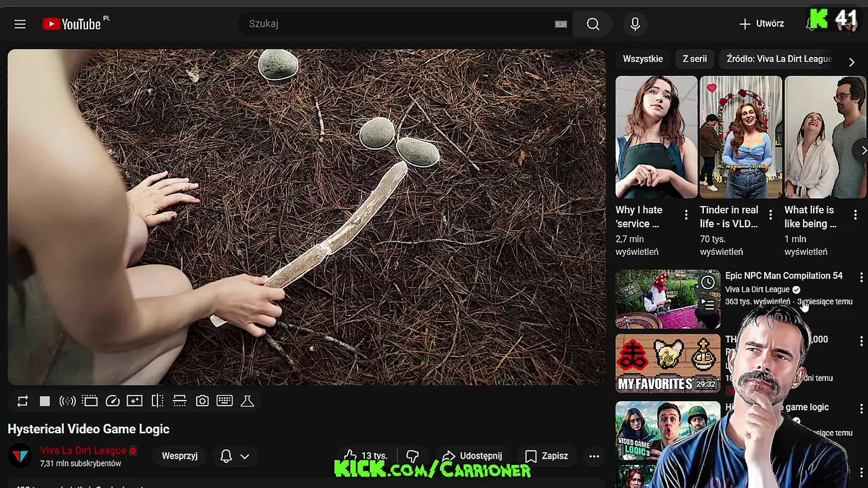Select the Wszystkie filter chip

point(643,59)
